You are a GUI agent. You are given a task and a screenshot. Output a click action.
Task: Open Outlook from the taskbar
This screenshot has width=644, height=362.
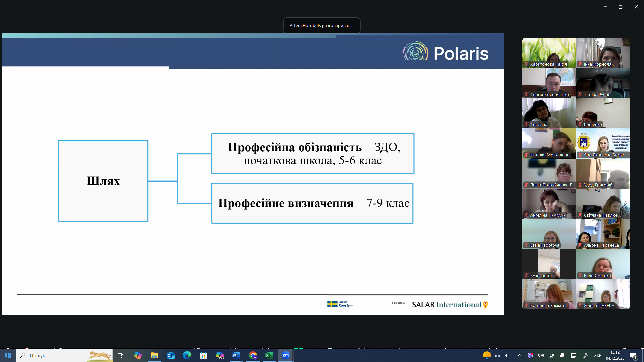(171, 355)
